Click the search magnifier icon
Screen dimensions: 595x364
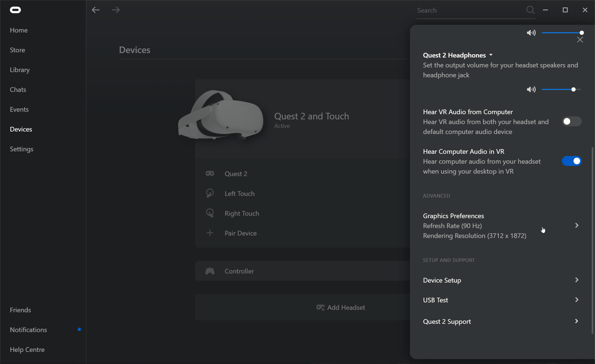[x=530, y=10]
